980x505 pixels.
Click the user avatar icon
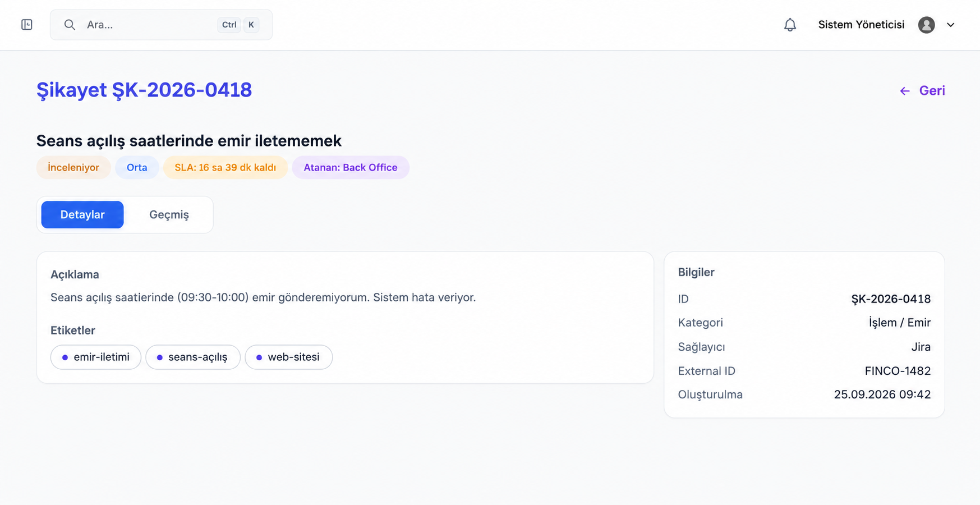pos(926,25)
